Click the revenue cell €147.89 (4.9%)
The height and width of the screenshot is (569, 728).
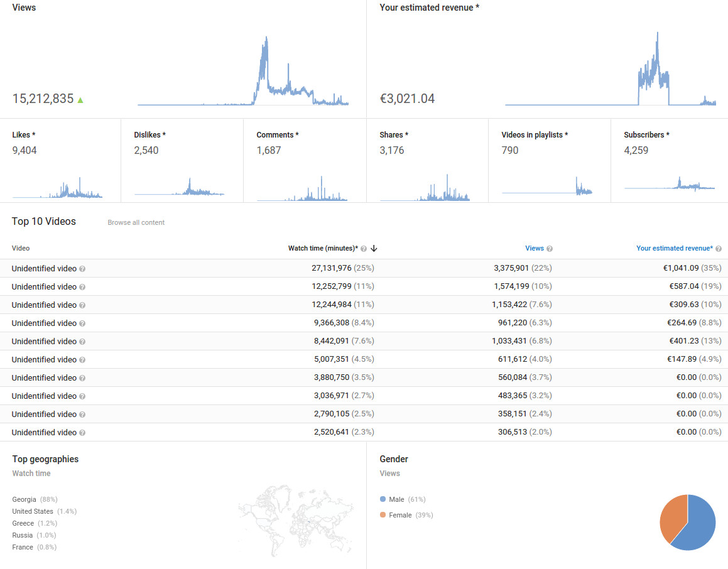[x=694, y=359]
